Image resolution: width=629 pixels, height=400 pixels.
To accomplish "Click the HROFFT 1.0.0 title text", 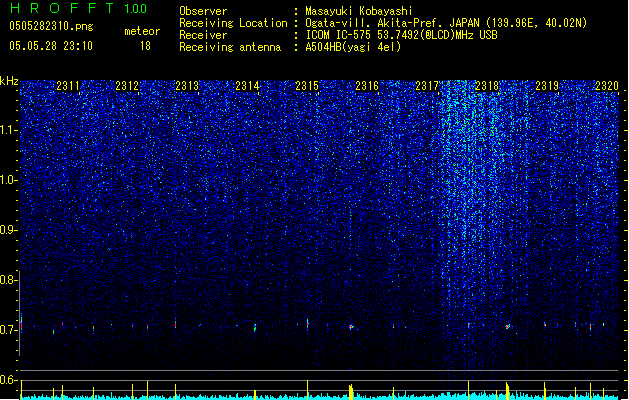I will pyautogui.click(x=78, y=8).
